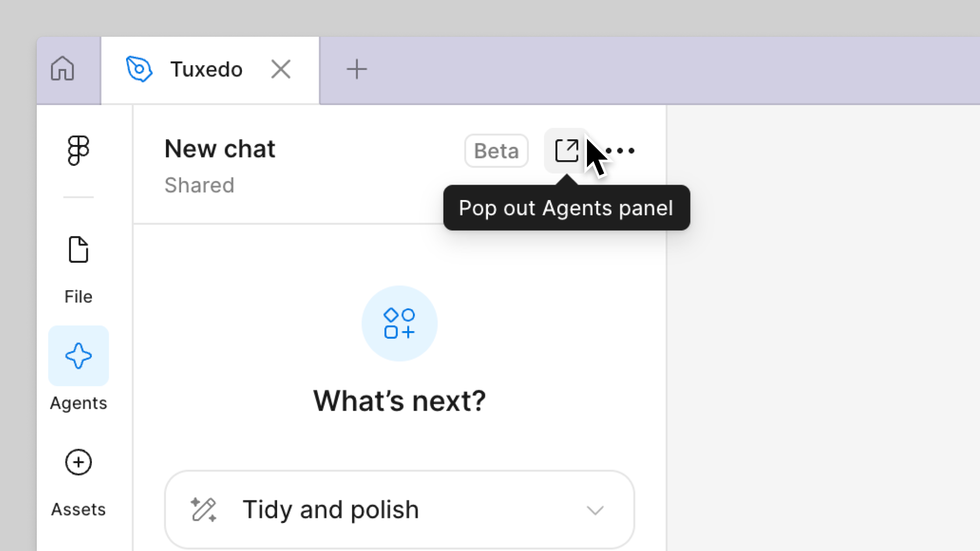Screen dimensions: 980x551
Task: Click the Beta badge
Action: (x=496, y=151)
